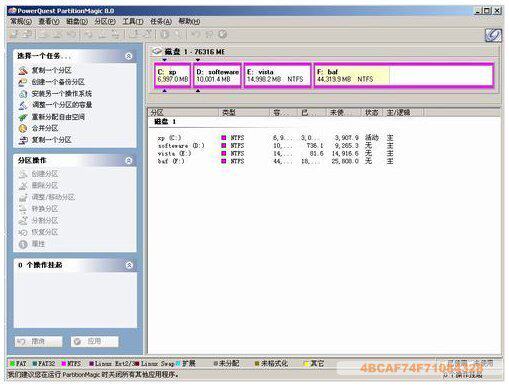The width and height of the screenshot is (509, 387).
Task: Click the 撤消 button
Action: (x=38, y=341)
